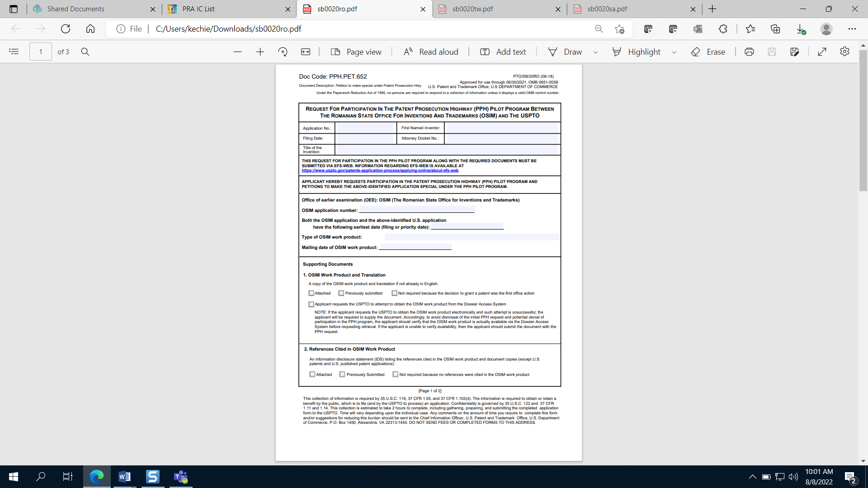
Task: Expand the Highlight options dropdown arrow
Action: [x=674, y=52]
